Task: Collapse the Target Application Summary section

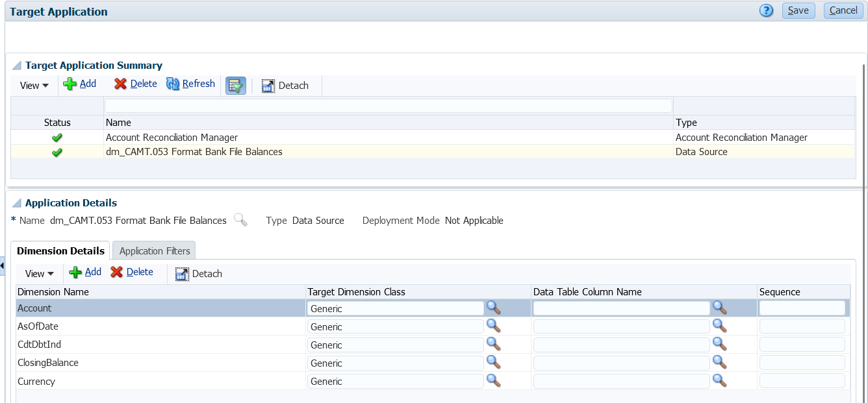Action: (17, 66)
